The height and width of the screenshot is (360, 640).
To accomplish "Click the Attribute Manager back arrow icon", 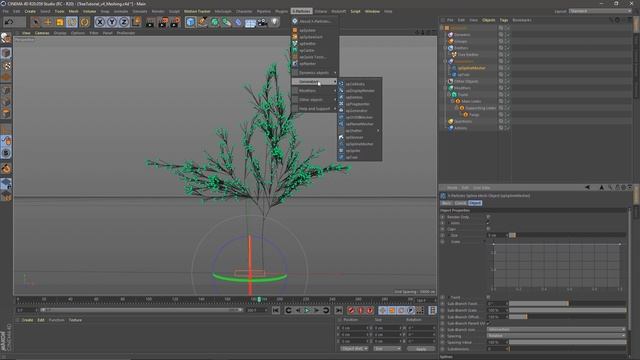I will click(587, 187).
